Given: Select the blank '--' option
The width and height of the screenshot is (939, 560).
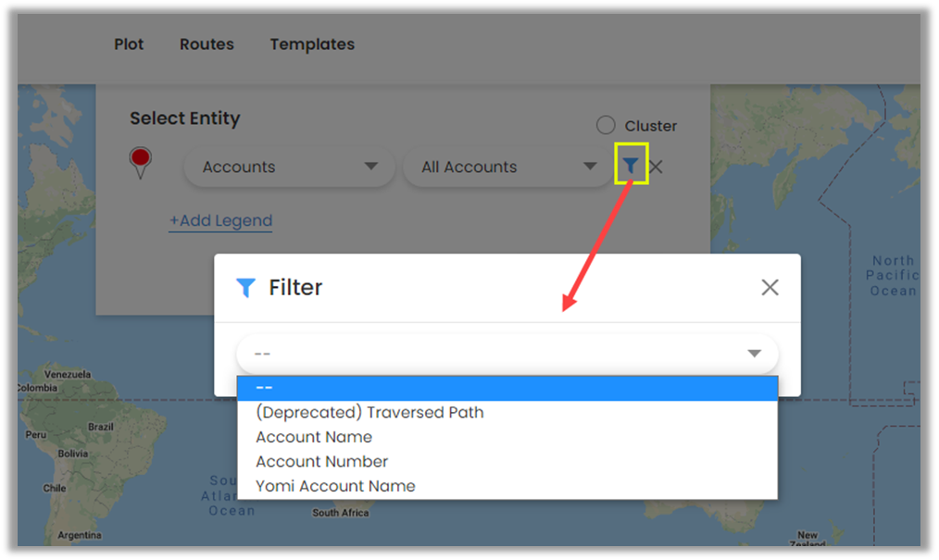Looking at the screenshot, I should [x=507, y=388].
